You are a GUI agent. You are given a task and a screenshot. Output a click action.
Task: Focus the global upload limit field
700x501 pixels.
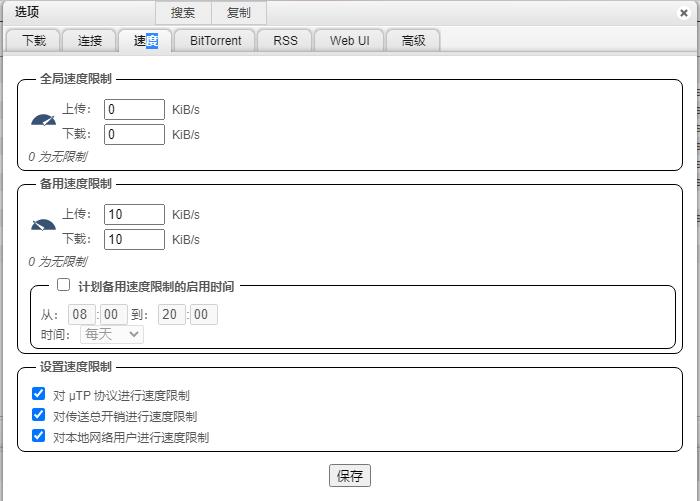coord(134,109)
